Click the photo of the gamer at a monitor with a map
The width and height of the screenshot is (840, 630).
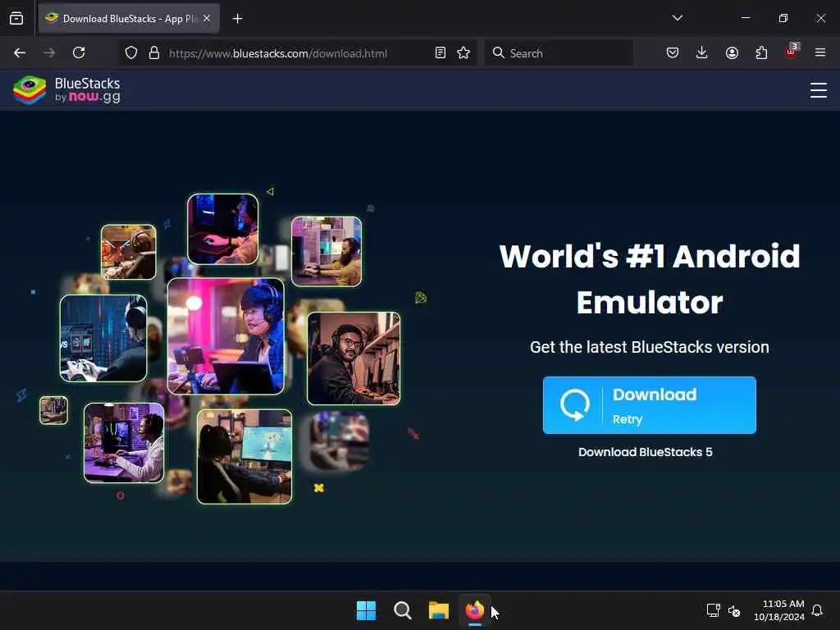[x=244, y=457]
